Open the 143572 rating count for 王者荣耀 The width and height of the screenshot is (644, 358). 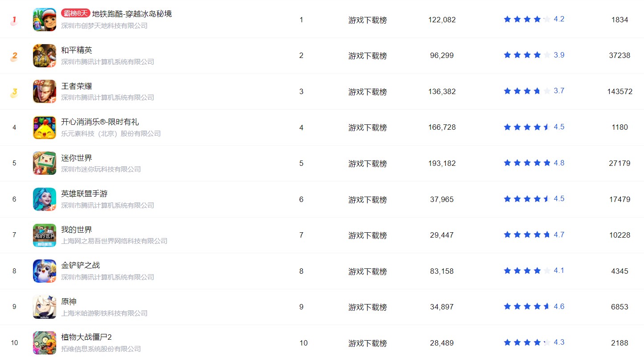(x=619, y=91)
